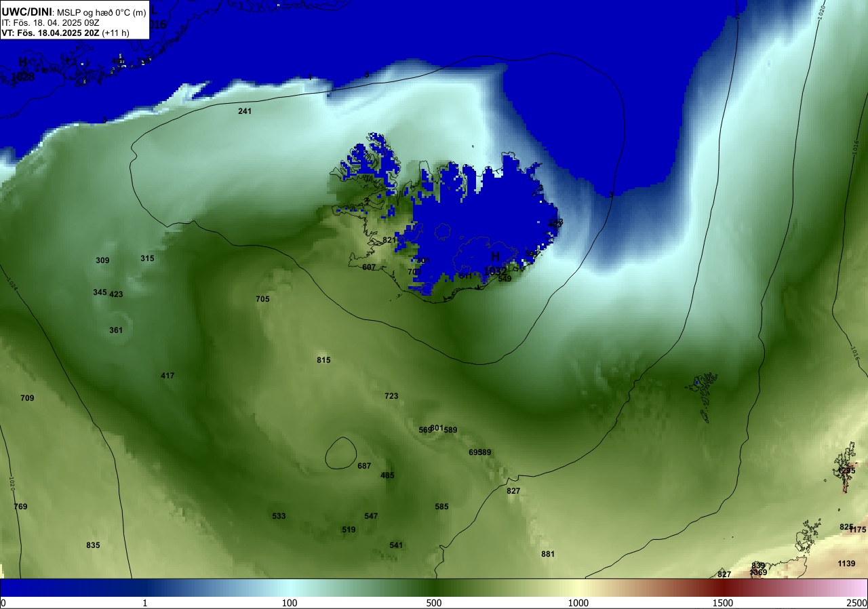Click the 705 height value

[x=262, y=299]
